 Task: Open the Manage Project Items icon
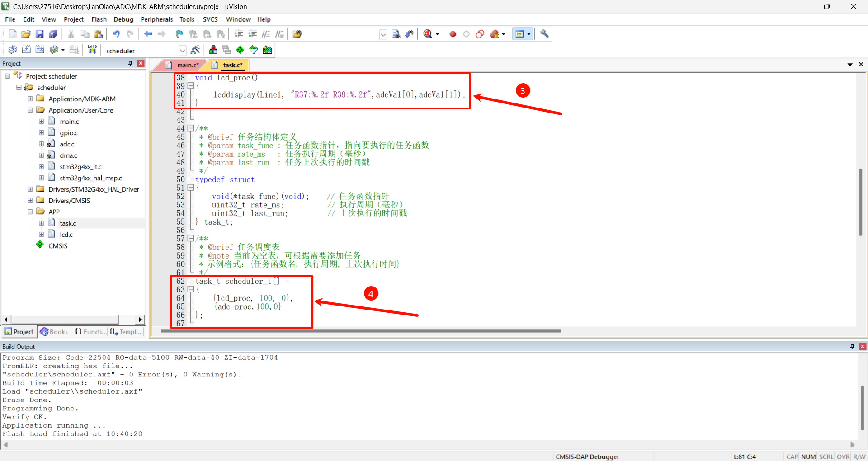[x=213, y=50]
